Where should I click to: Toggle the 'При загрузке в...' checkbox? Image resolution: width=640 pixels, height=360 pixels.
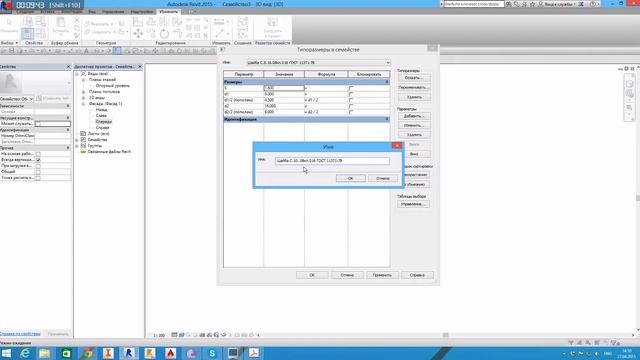[x=38, y=166]
